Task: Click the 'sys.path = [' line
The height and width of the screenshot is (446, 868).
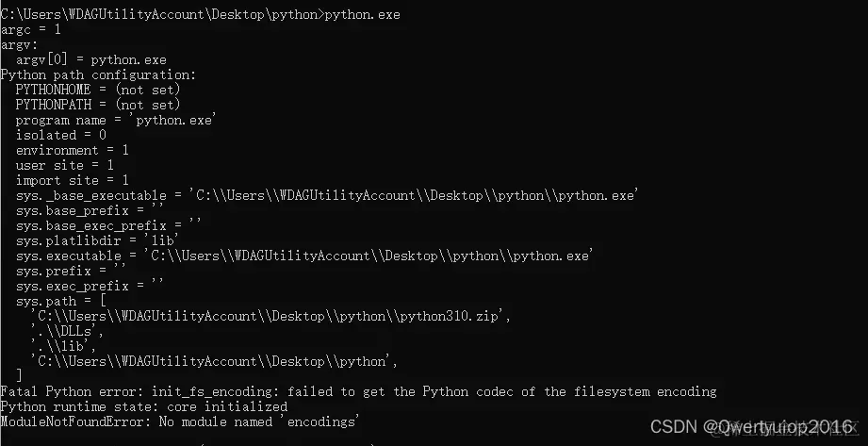Action: (61, 301)
